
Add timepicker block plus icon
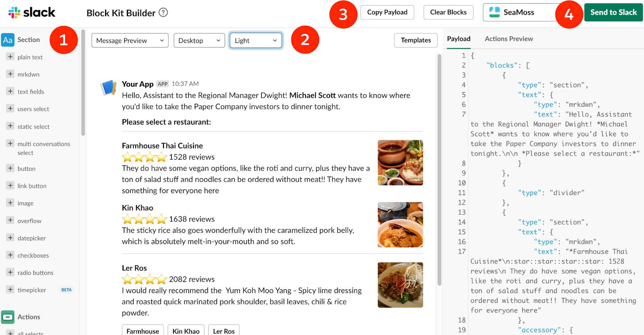click(x=10, y=290)
